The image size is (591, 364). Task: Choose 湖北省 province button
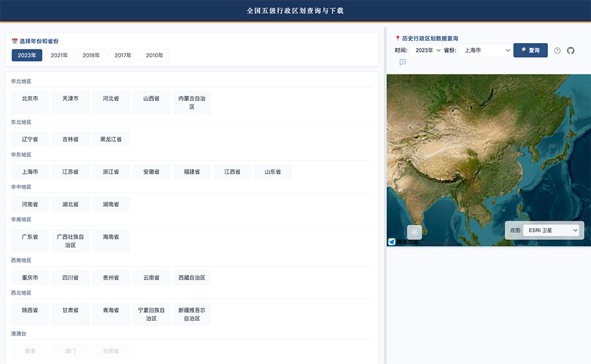(x=70, y=204)
